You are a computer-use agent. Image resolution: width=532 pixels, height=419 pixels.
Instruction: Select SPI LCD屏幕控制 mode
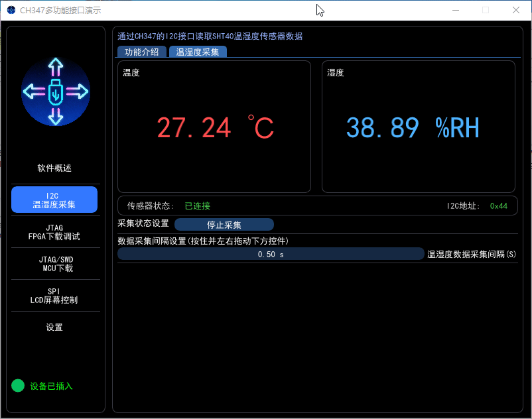[54, 295]
